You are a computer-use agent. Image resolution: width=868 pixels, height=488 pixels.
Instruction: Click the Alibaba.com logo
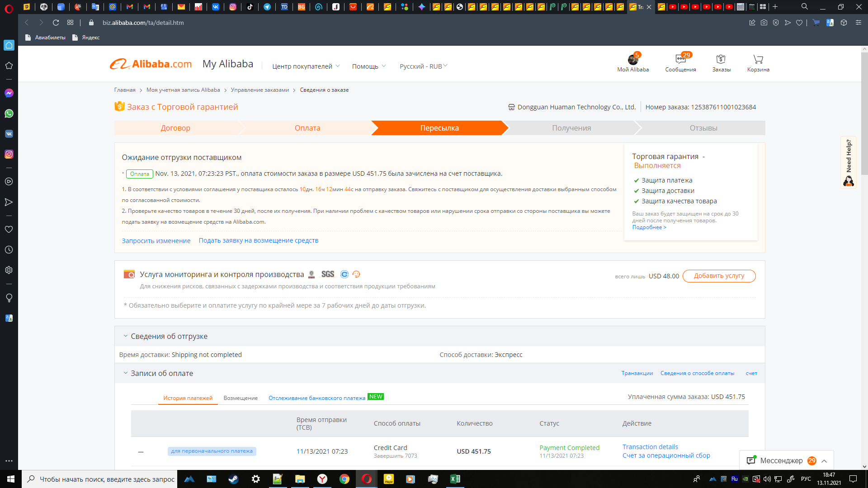pos(151,64)
